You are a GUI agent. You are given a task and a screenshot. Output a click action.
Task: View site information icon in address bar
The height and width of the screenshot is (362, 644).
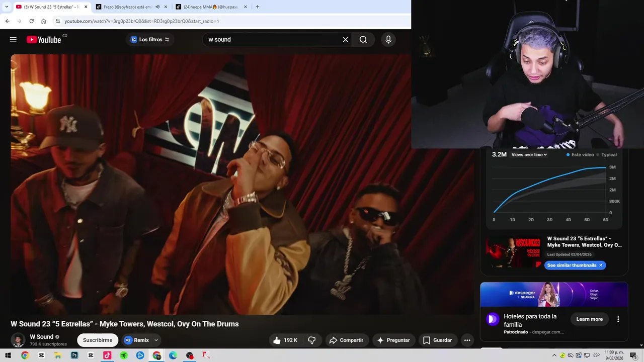click(x=58, y=21)
